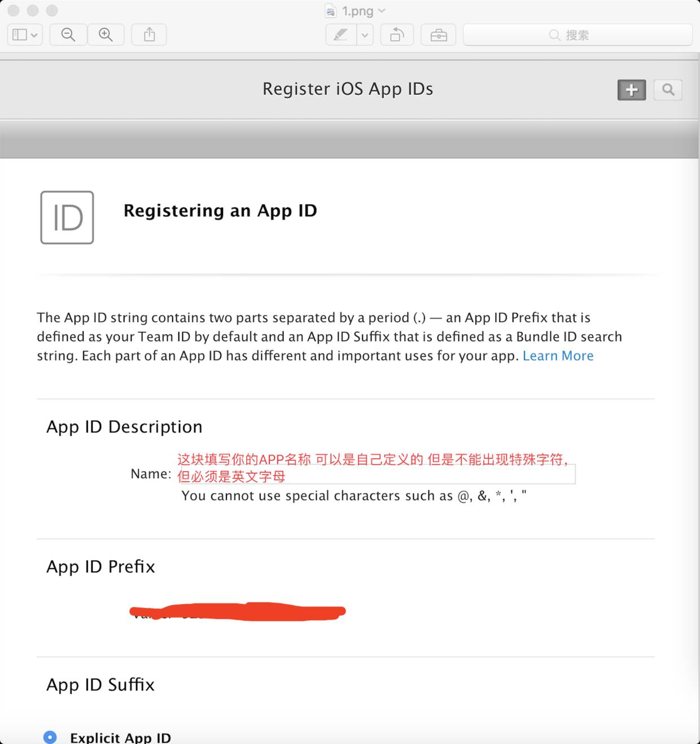Click the magnifier icon in the Register header

[668, 90]
